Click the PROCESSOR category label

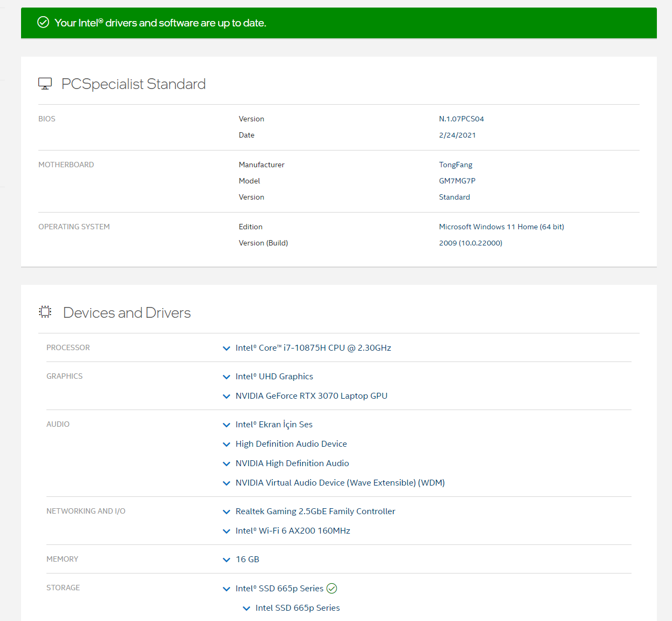click(68, 347)
